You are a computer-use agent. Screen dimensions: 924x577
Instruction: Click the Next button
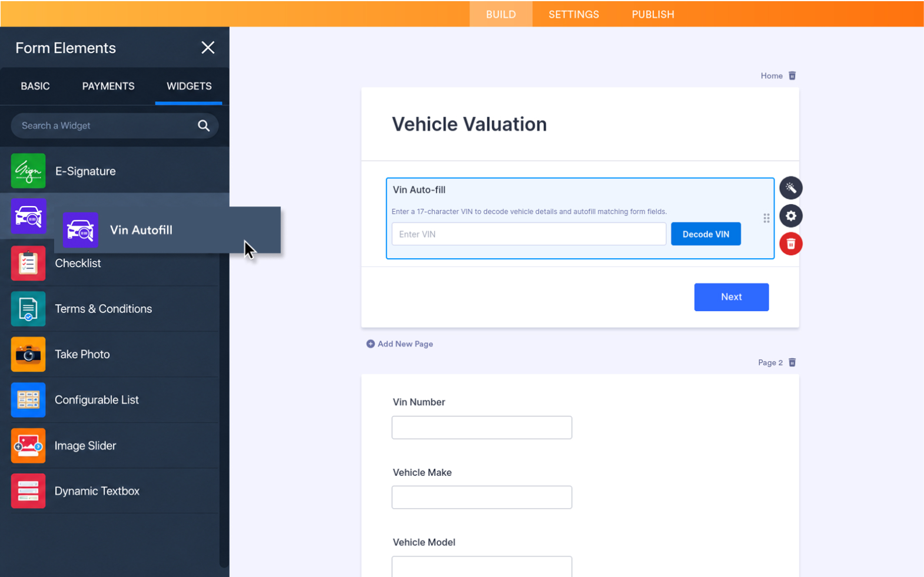tap(731, 297)
